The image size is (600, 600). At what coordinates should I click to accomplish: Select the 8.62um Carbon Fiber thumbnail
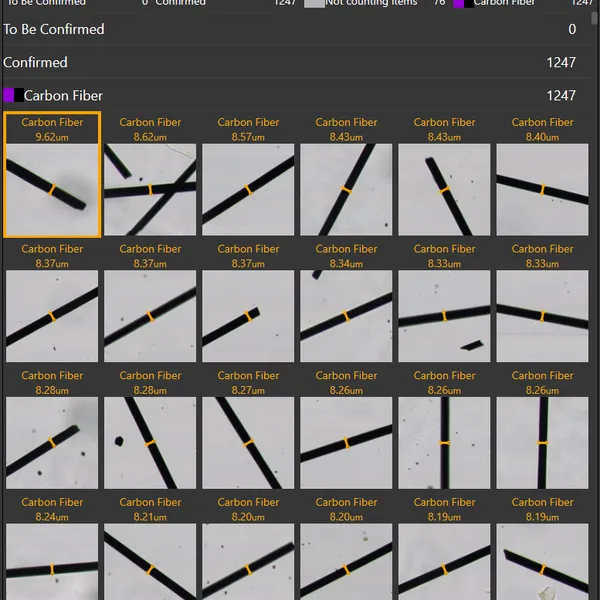click(150, 174)
